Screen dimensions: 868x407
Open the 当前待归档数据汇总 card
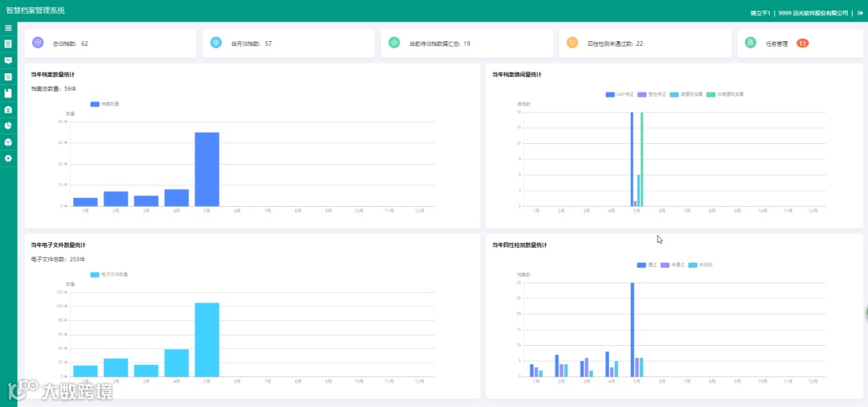tap(467, 43)
